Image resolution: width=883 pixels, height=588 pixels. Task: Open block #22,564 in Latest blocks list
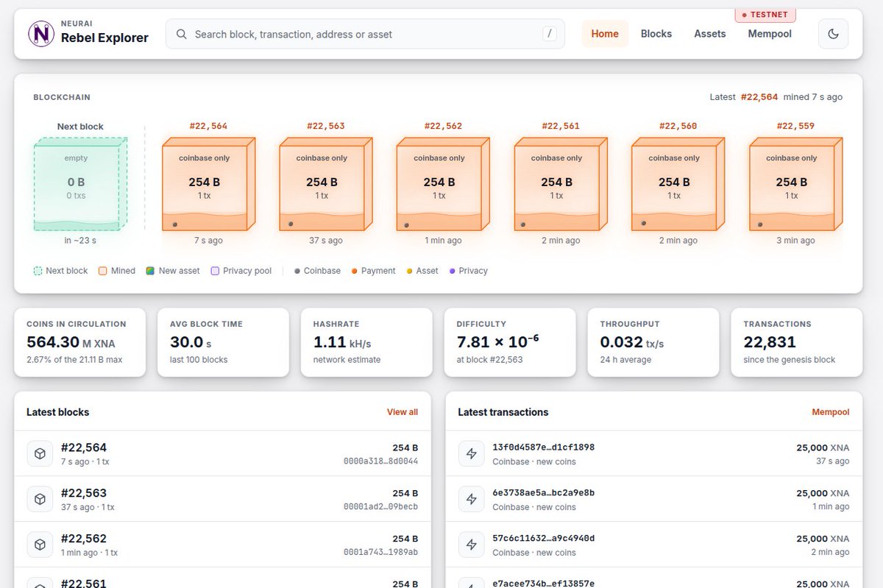pos(222,453)
